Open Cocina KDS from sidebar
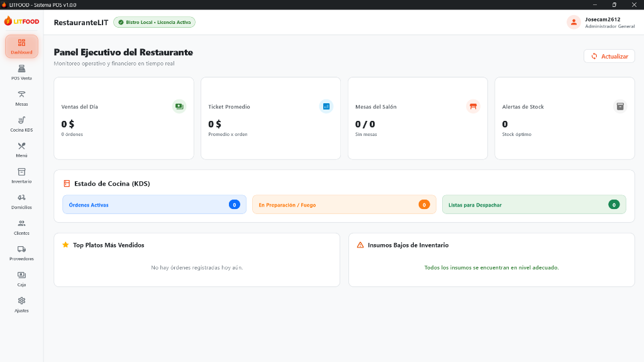This screenshot has width=644, height=362. coord(21,124)
